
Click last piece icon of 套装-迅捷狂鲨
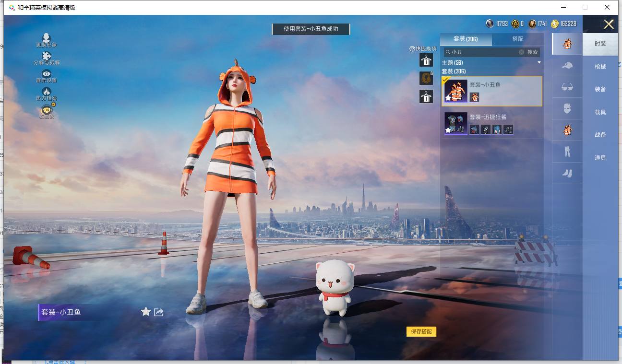[509, 129]
